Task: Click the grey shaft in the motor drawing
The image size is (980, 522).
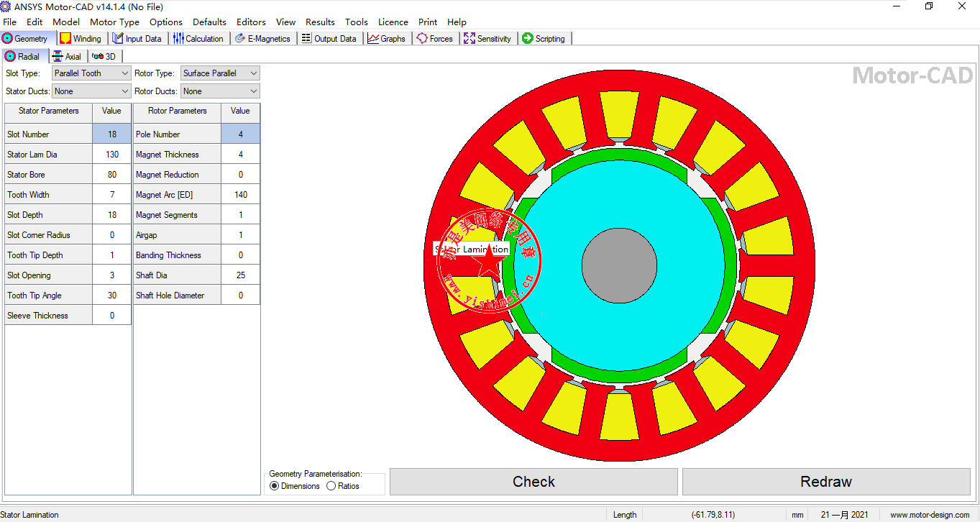Action: point(619,265)
